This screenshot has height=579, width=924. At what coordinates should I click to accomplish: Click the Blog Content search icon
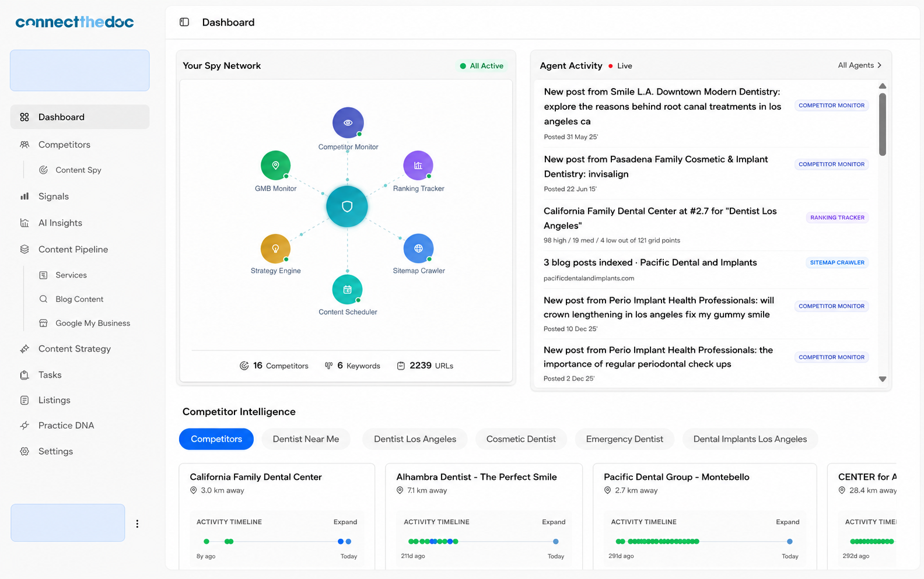click(43, 299)
